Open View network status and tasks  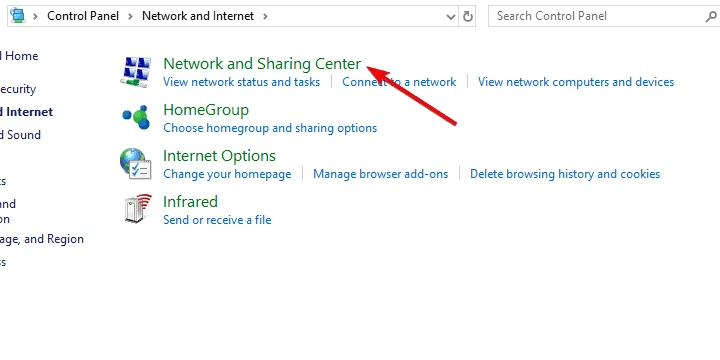point(242,82)
